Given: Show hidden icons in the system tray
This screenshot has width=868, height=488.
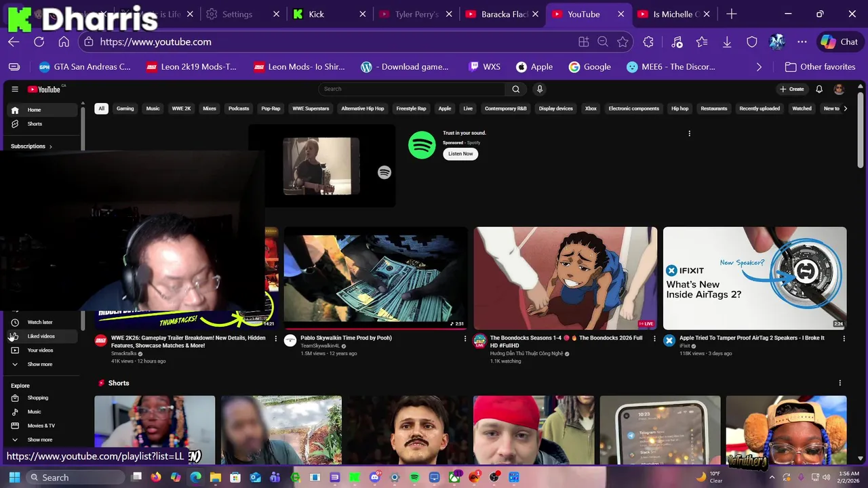Looking at the screenshot, I should (x=772, y=477).
